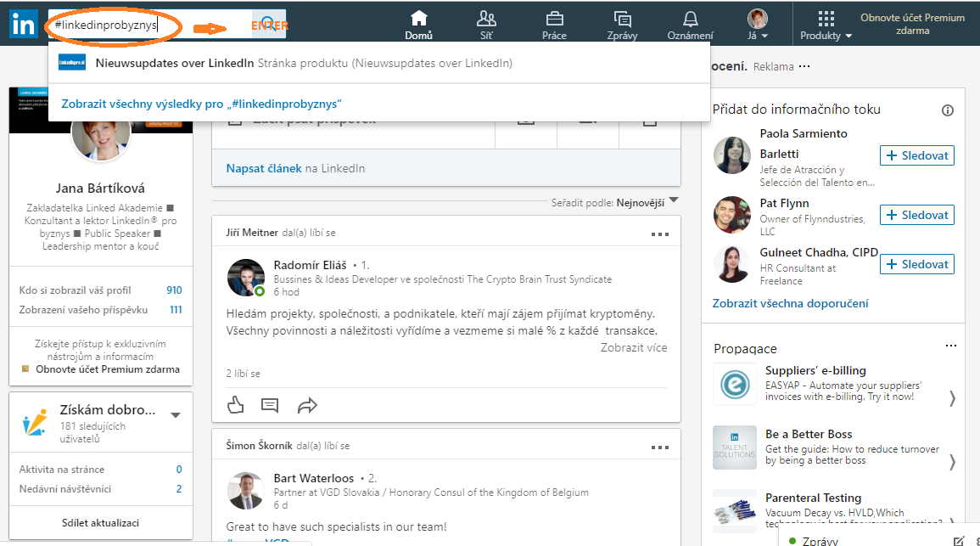The width and height of the screenshot is (980, 546).
Task: Click Bart Waterloos name
Action: click(x=314, y=478)
